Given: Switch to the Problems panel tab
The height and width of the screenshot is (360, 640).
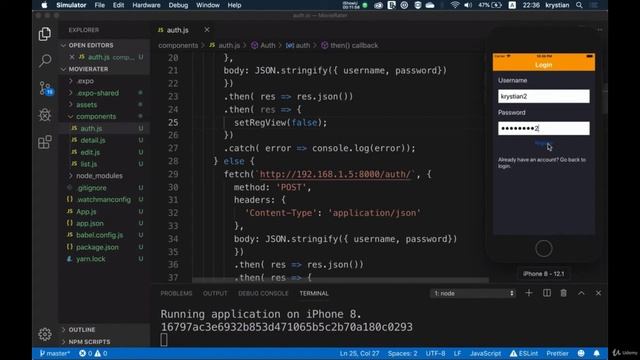Looking at the screenshot, I should pos(176,293).
